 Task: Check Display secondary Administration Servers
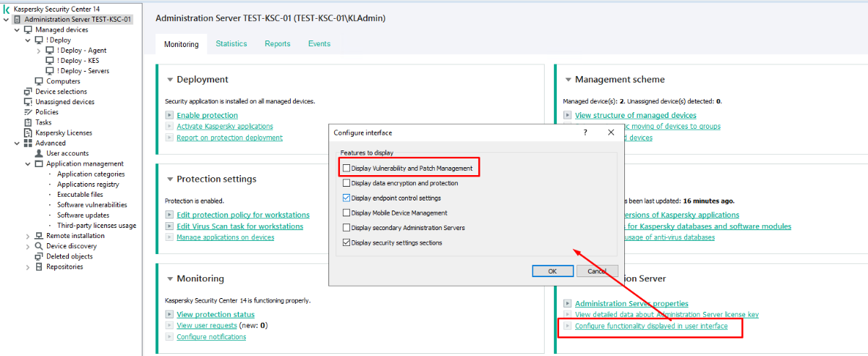tap(346, 228)
